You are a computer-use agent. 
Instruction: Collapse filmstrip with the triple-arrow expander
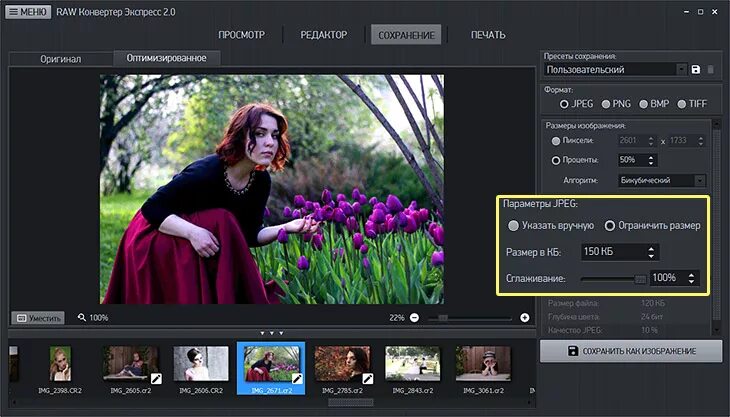coord(272,333)
